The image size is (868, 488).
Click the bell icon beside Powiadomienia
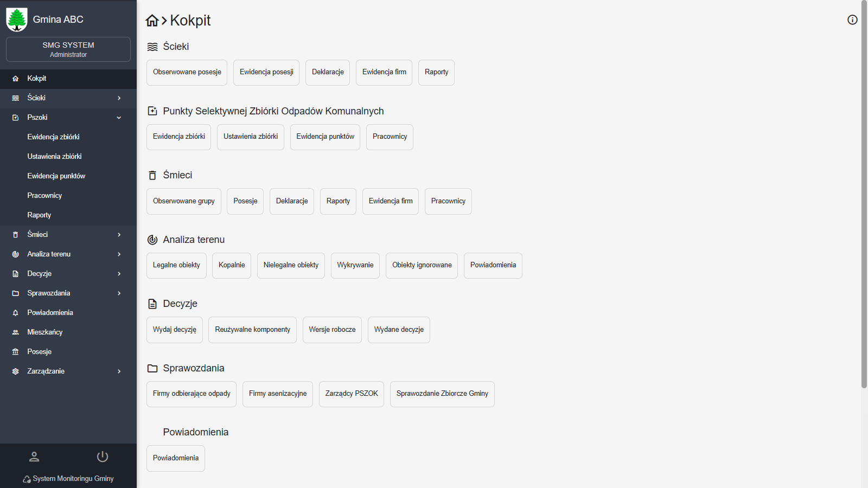pos(16,313)
